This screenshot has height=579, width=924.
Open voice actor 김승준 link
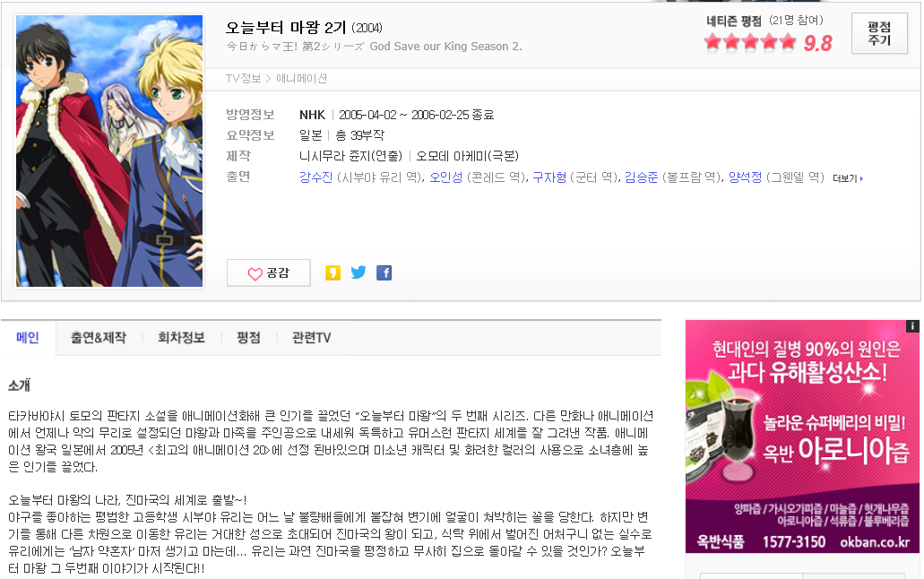(x=641, y=177)
